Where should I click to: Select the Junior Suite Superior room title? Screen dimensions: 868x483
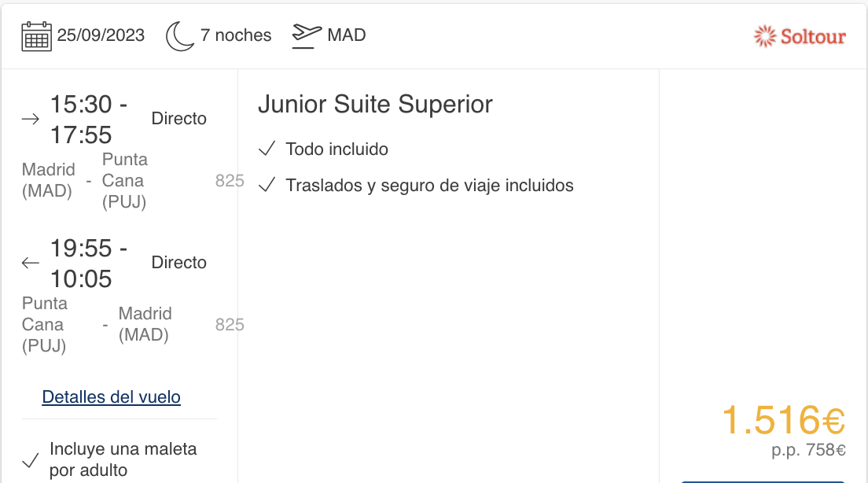(x=375, y=104)
